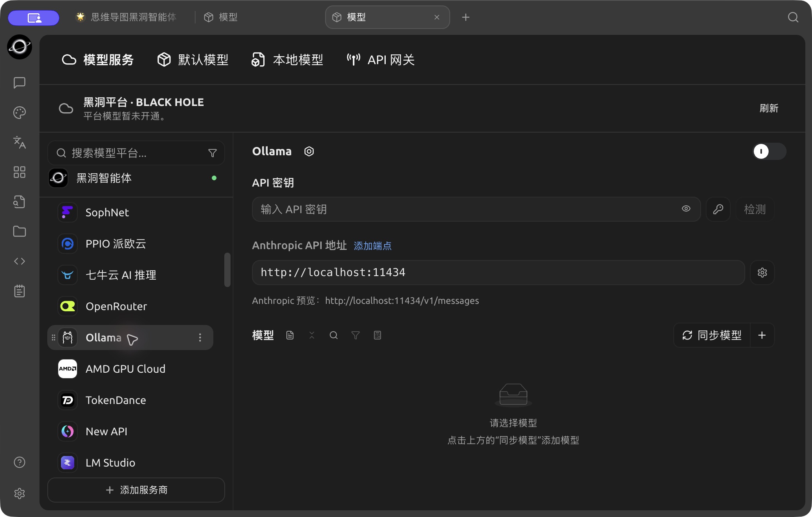Select LM Studio in provider list
Viewport: 812px width, 517px height.
tap(131, 463)
